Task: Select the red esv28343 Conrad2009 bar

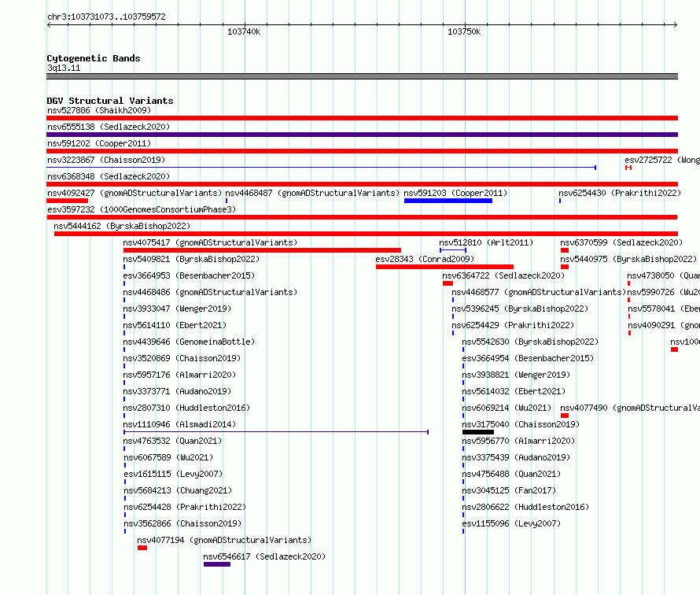Action: coord(444,267)
